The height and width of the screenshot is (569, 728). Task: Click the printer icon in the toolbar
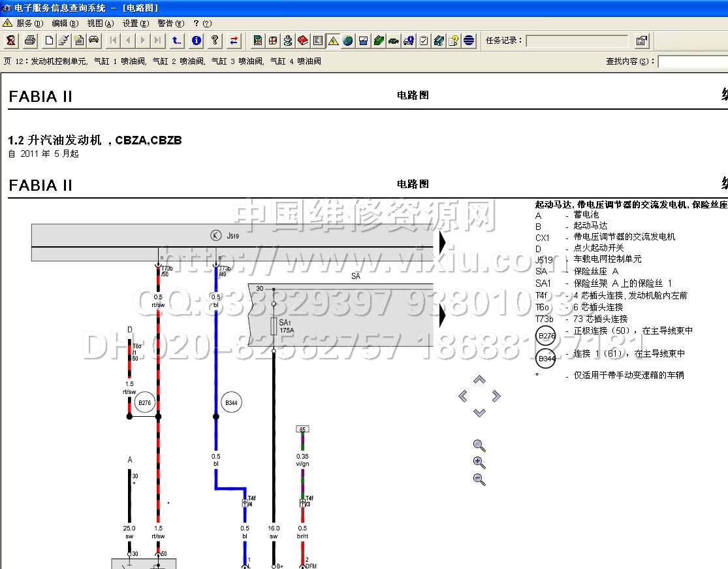(x=30, y=41)
